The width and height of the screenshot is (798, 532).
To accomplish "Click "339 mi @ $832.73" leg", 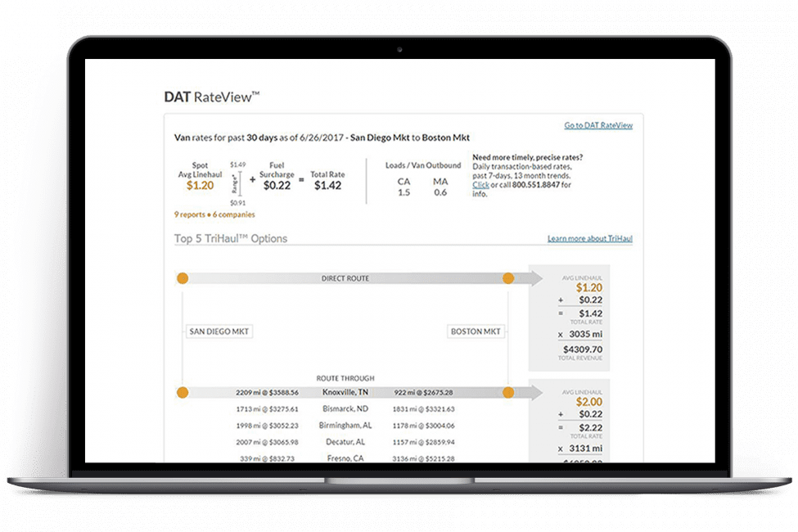I will (x=267, y=458).
